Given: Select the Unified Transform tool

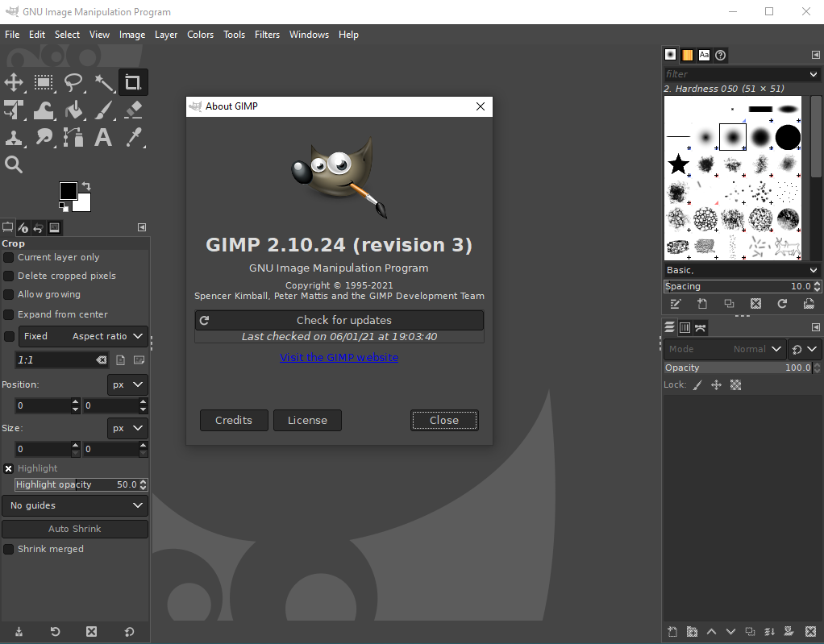Looking at the screenshot, I should click(x=14, y=110).
